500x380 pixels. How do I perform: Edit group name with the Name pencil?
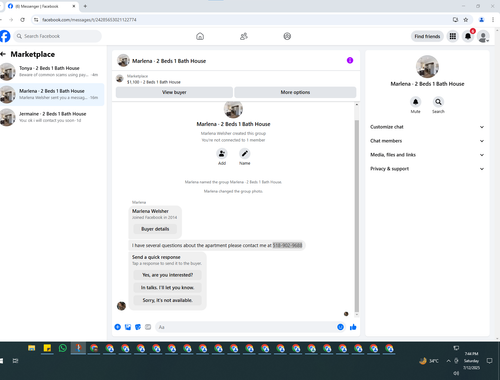[245, 154]
